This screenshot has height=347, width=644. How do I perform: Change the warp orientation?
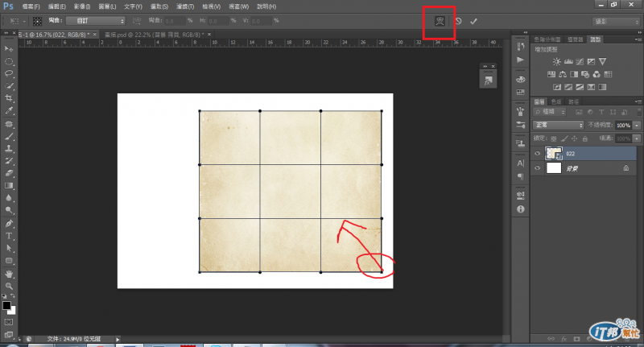[x=136, y=21]
